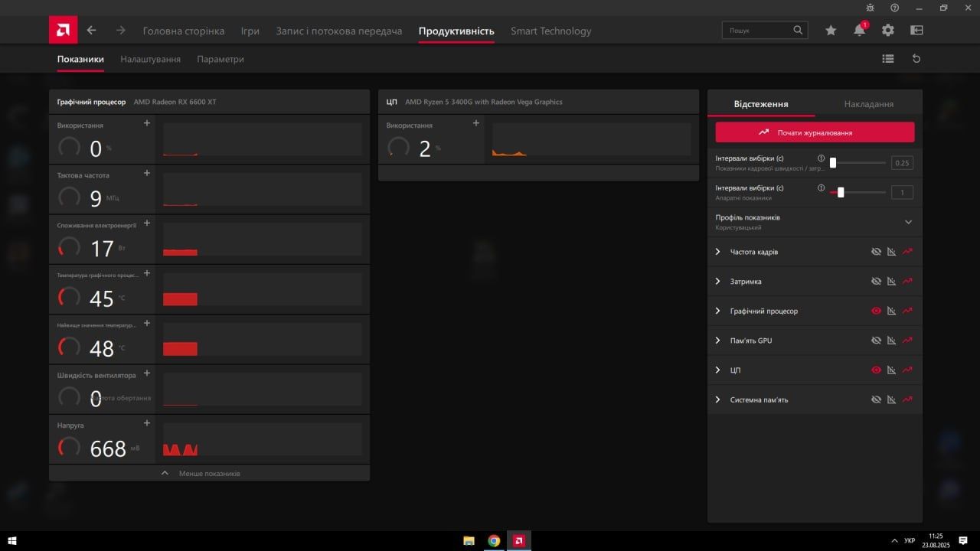Open Запис і потокова передача tab
This screenshot has height=551, width=980.
pos(338,31)
